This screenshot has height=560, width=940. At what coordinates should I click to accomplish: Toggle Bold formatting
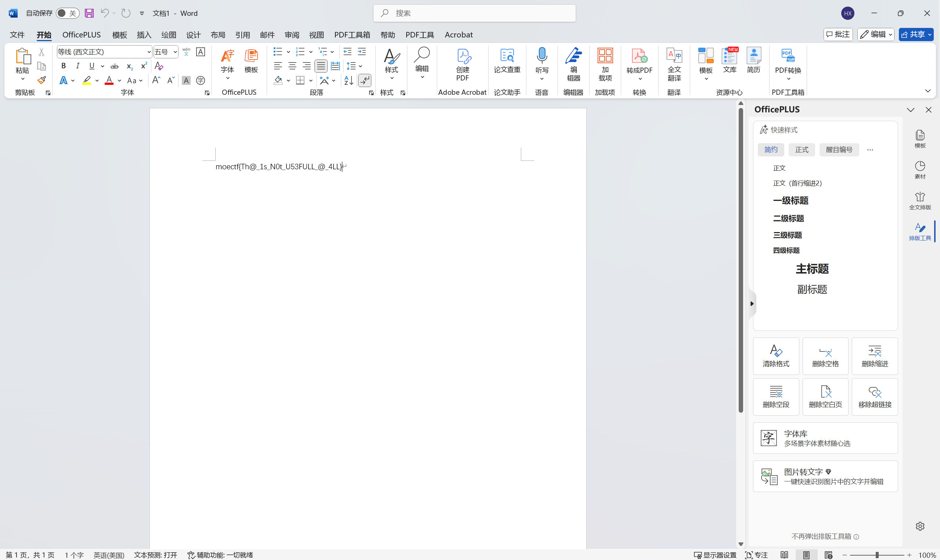pos(64,66)
